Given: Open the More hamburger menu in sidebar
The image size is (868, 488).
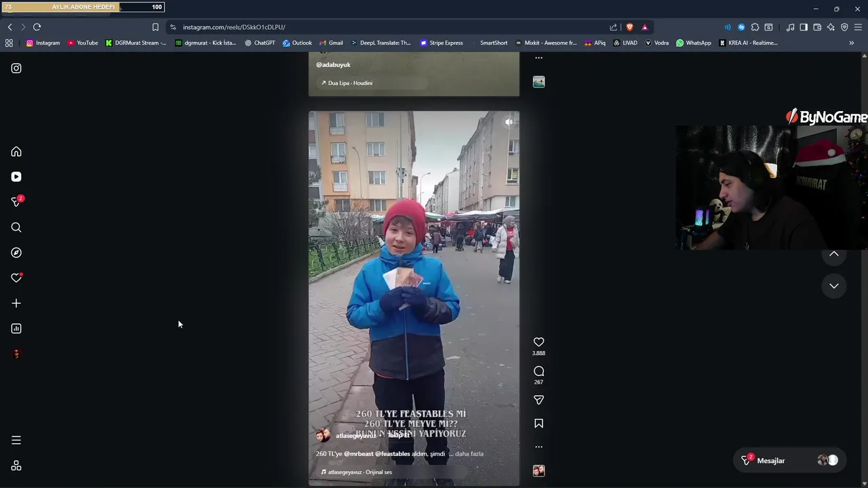Looking at the screenshot, I should click(16, 441).
